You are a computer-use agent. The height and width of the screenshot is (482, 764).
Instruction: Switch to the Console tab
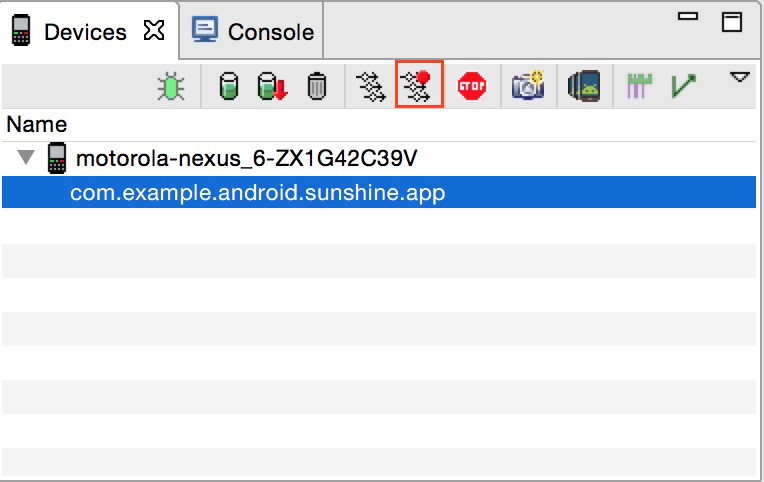click(252, 32)
